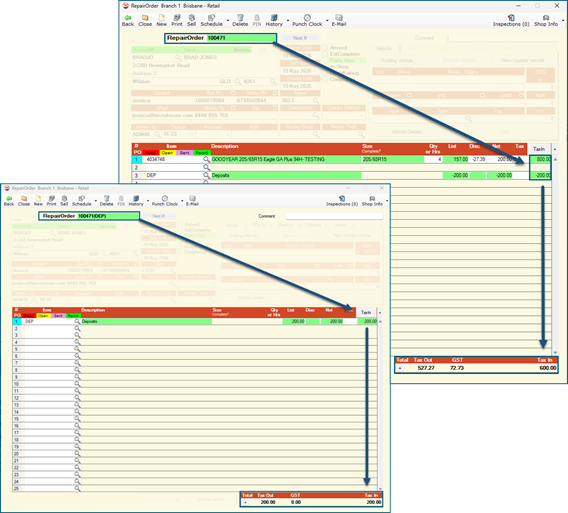Viewport: 568px width, 513px height.
Task: Expand dropdown arrow next to Shop Info
Action: (x=563, y=21)
